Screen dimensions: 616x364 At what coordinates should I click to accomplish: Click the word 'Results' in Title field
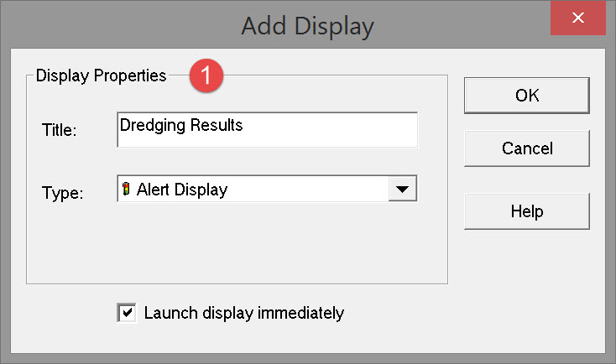pos(217,126)
